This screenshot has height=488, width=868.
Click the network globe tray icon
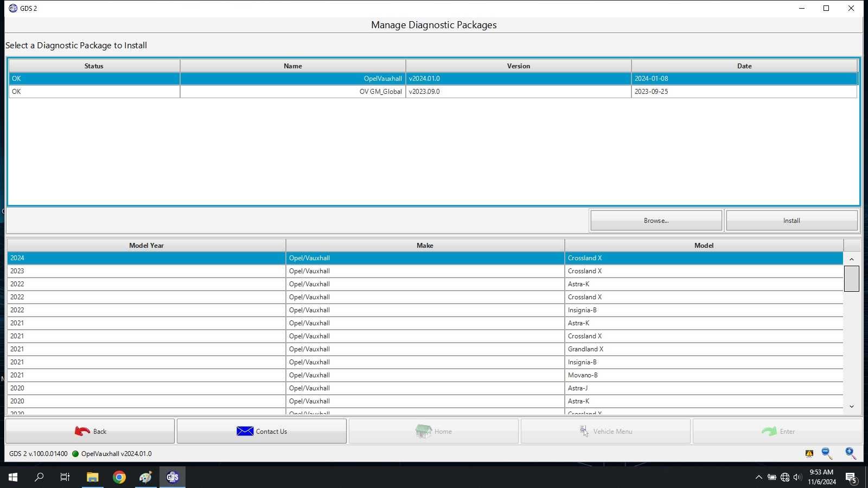coord(785,477)
